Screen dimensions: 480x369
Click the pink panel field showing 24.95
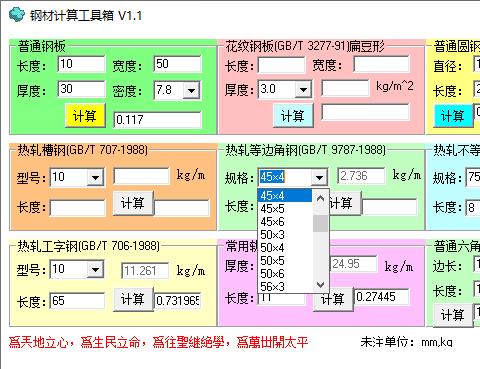(x=353, y=264)
